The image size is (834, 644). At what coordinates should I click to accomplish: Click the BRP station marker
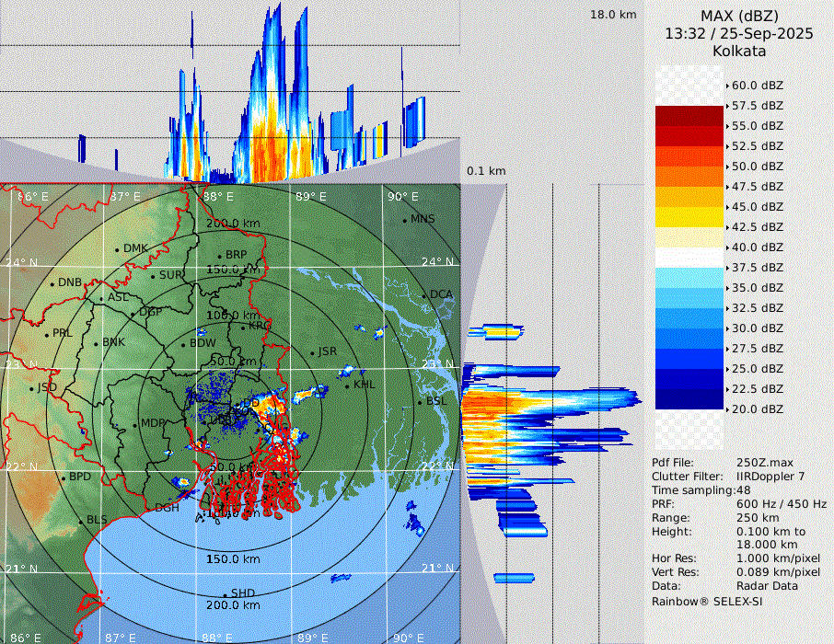point(220,256)
